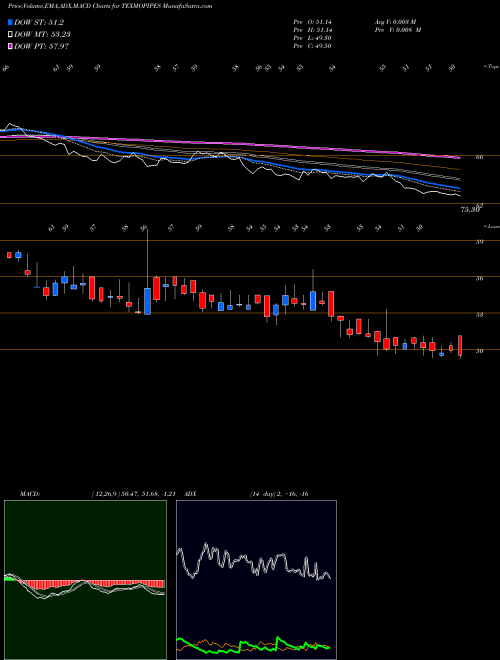Click the 'Pre L: 49.30' value
This screenshot has width=500, height=660.
(312, 38)
